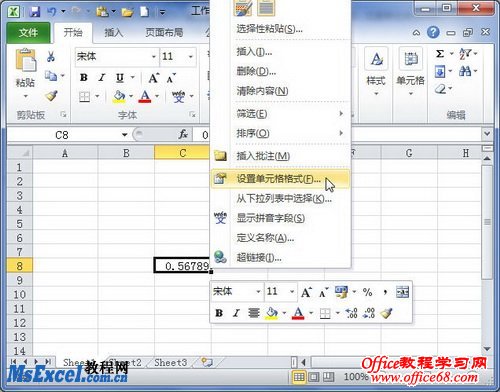Open the 文件 file tab

[28, 33]
